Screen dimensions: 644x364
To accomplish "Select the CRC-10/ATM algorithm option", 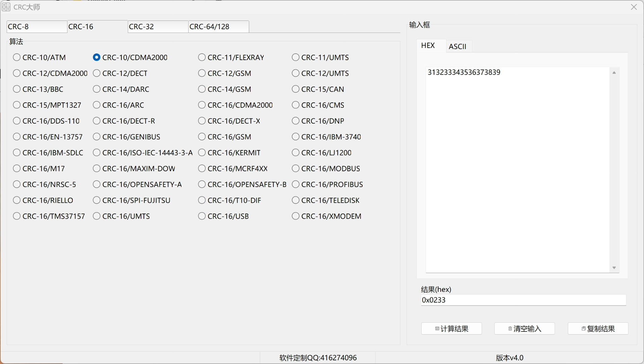I will tap(17, 57).
